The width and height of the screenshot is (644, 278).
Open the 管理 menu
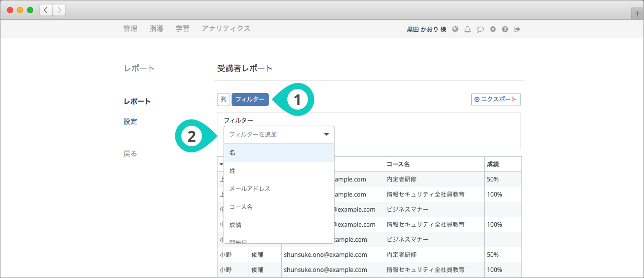130,29
